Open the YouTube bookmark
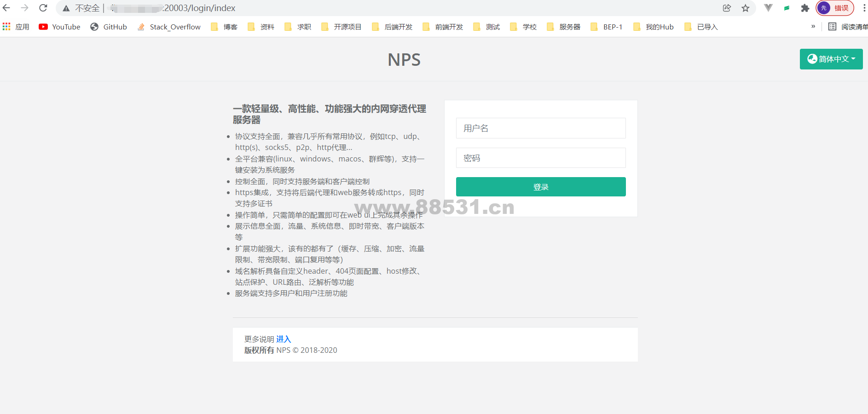Screen dimensions: 868x414 tap(59, 27)
